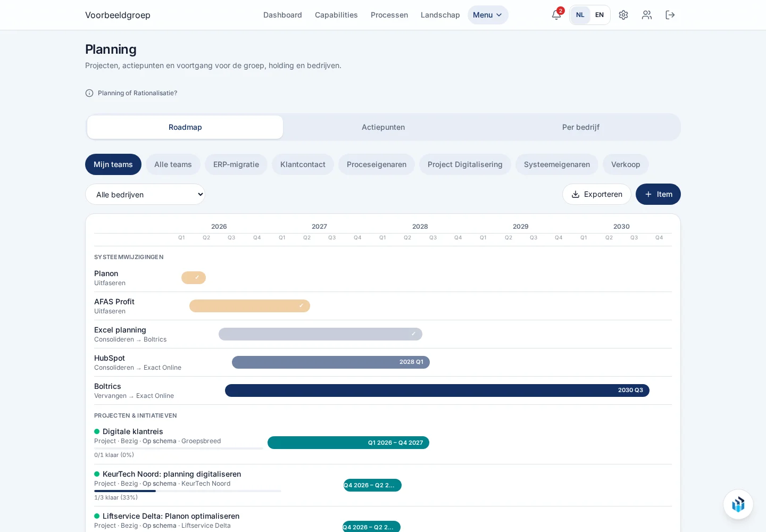Open the notifications bell
Viewport: 766px width, 532px height.
556,15
